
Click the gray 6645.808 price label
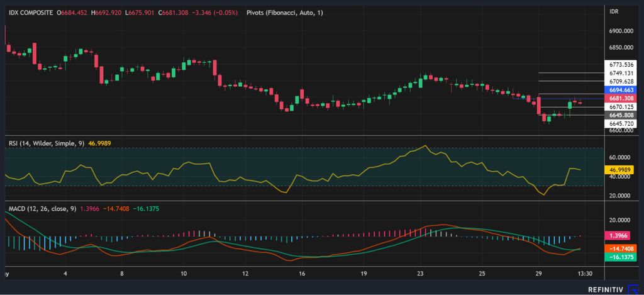(621, 115)
